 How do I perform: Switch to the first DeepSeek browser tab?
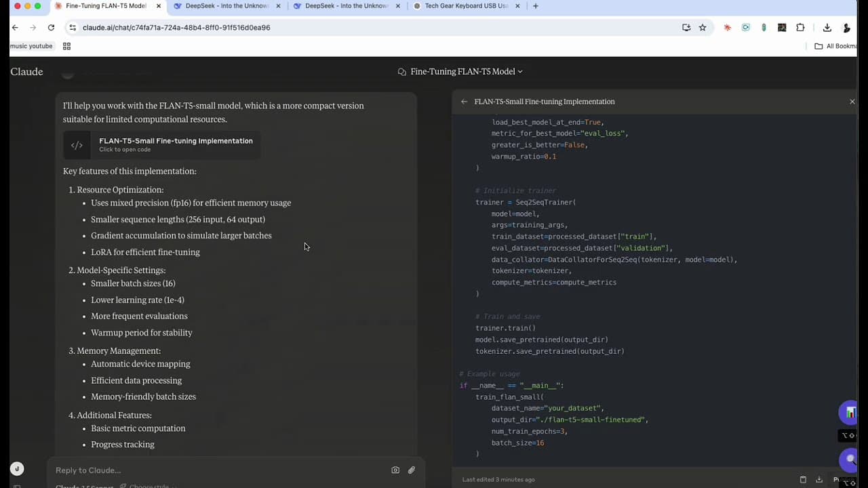click(x=227, y=6)
